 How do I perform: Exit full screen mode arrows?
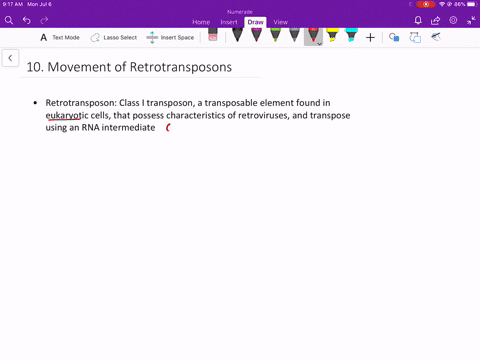[471, 21]
